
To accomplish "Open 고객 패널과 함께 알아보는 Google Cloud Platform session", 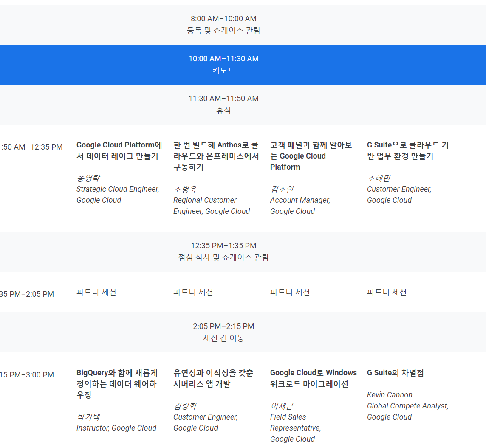I will pos(311,156).
